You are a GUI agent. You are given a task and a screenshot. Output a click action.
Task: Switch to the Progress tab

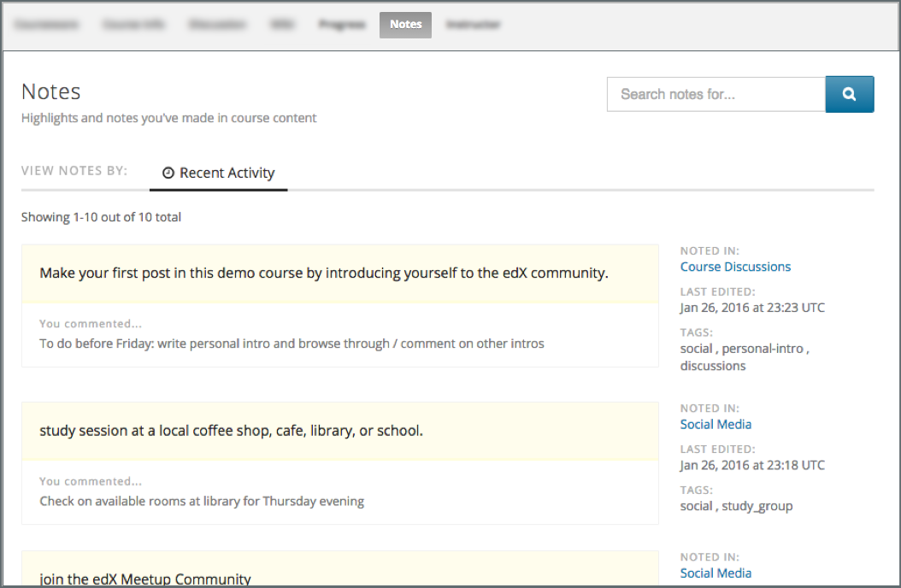pyautogui.click(x=342, y=25)
